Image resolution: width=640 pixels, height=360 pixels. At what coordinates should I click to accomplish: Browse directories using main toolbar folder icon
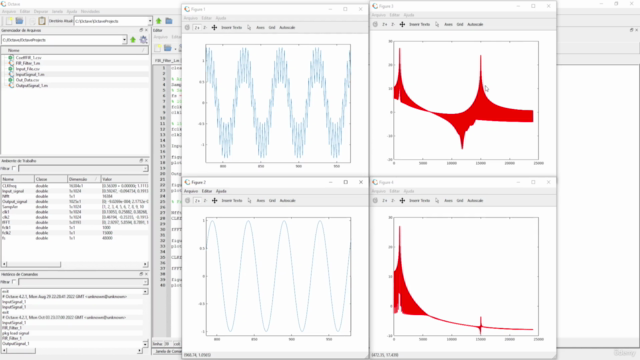[169, 21]
